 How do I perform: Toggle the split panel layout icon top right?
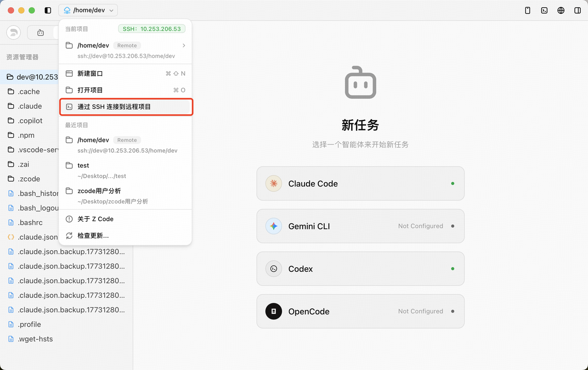pyautogui.click(x=577, y=10)
